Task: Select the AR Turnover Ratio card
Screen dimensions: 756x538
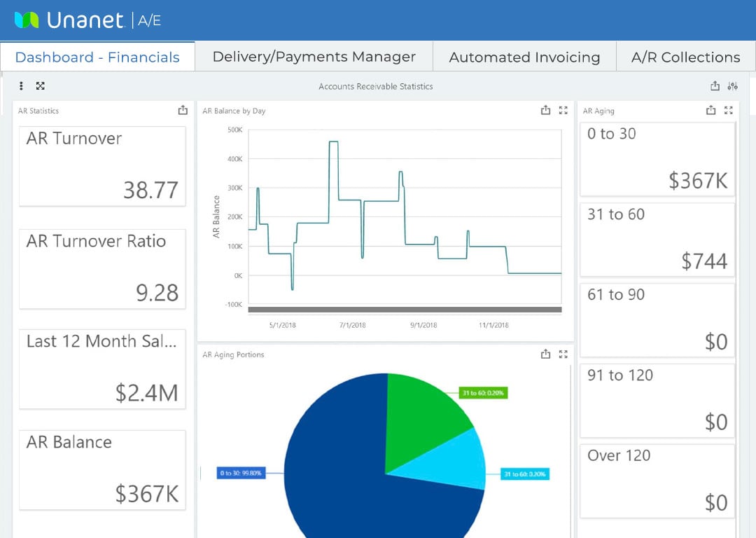Action: (102, 269)
